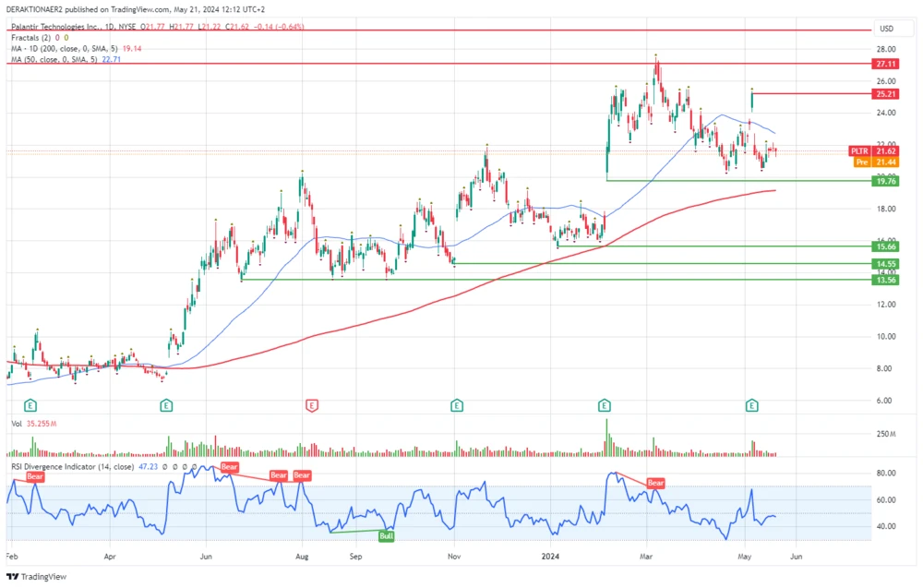Click the green earnings icon below the February candles

[x=29, y=404]
